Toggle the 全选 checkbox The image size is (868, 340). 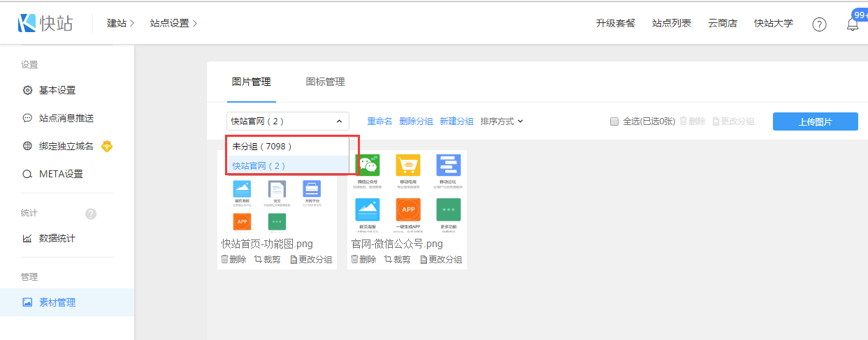pyautogui.click(x=614, y=121)
